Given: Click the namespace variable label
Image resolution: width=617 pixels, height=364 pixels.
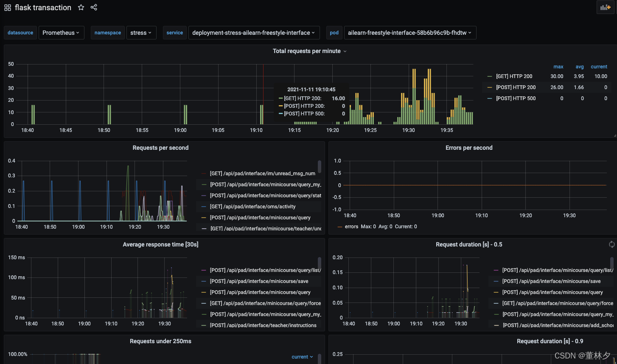Looking at the screenshot, I should [108, 33].
